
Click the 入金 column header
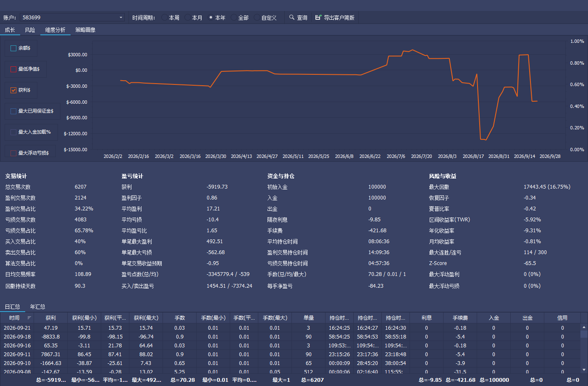494,318
